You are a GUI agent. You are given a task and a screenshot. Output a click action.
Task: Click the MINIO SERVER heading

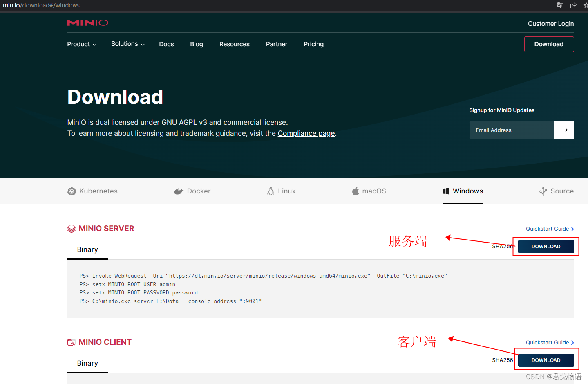[x=106, y=229]
